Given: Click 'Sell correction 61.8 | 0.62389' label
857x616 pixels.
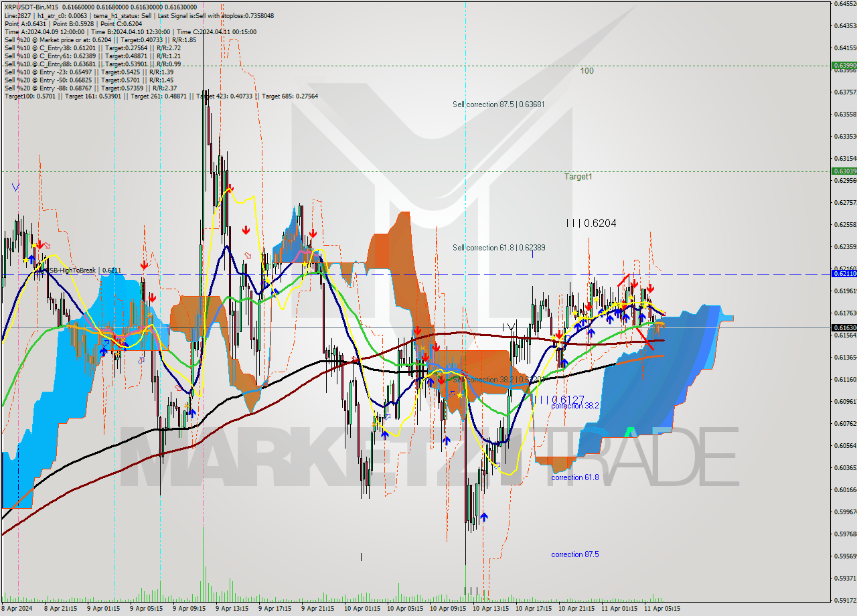Looking at the screenshot, I should (x=498, y=248).
